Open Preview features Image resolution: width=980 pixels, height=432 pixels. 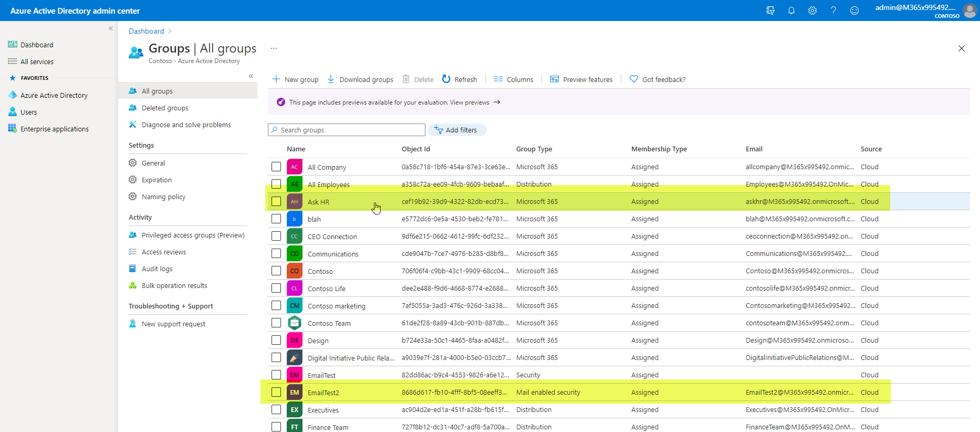(581, 79)
